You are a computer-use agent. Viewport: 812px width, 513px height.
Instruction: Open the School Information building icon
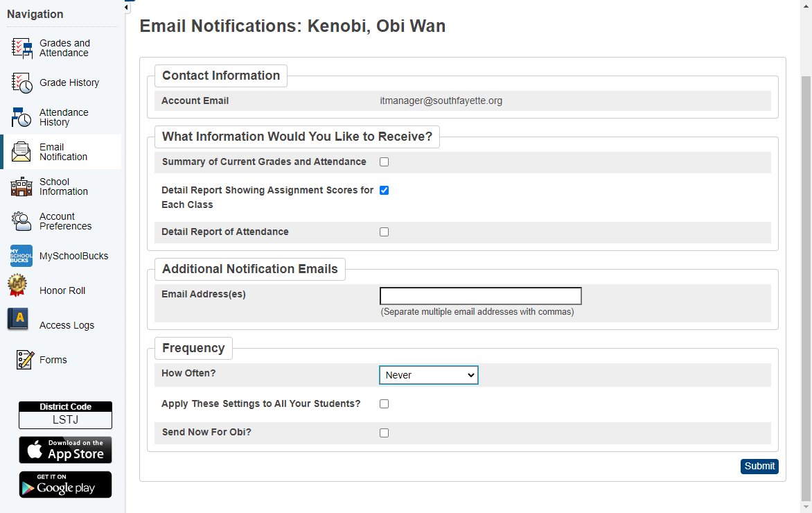(x=21, y=186)
